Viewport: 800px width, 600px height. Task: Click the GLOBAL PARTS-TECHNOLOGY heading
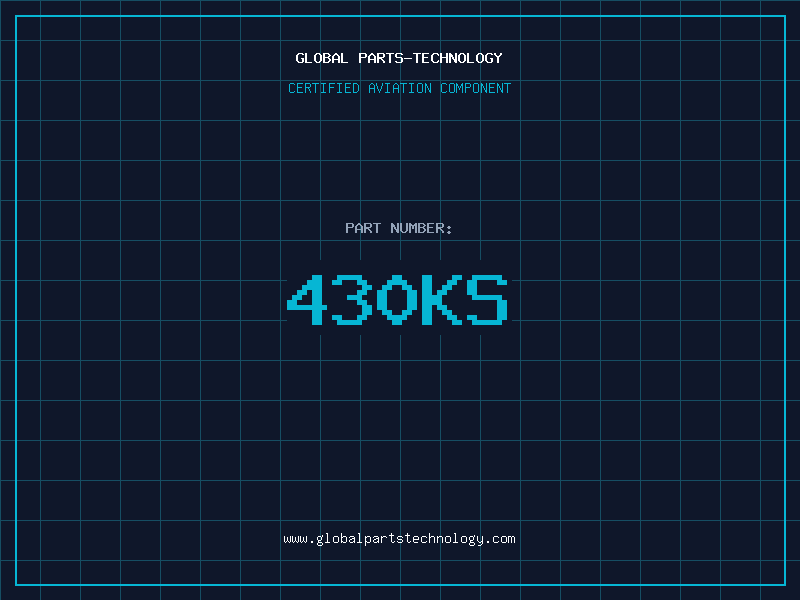[399, 58]
